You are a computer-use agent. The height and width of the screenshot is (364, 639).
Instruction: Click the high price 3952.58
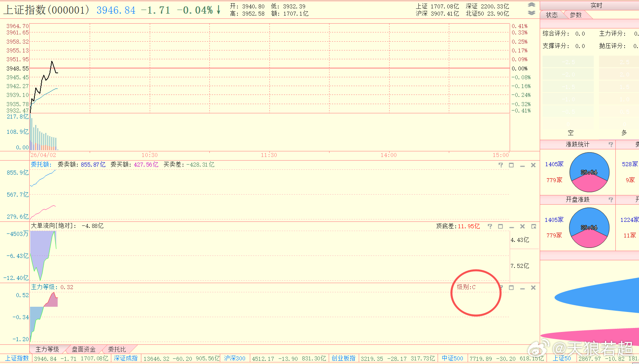[x=253, y=14]
